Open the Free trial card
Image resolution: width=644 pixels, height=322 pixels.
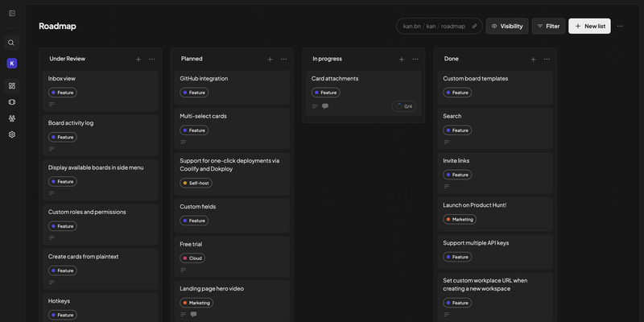coord(232,256)
